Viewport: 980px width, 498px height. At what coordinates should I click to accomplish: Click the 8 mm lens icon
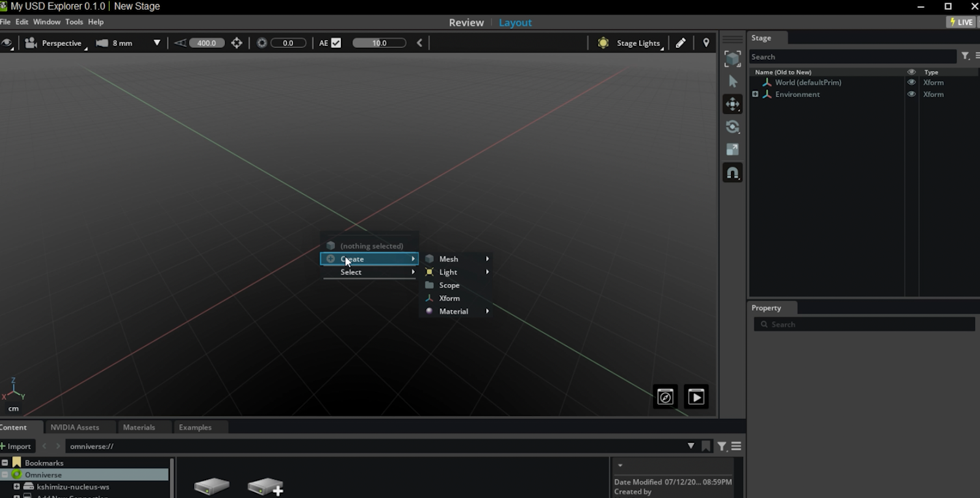click(x=102, y=43)
